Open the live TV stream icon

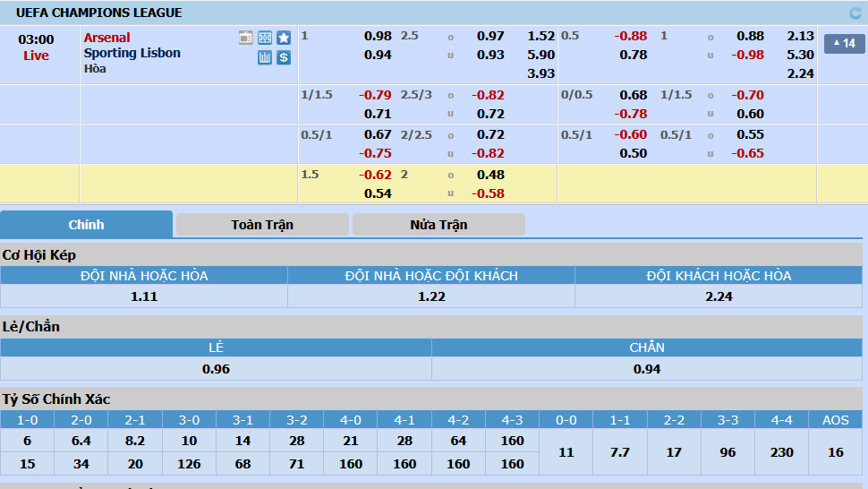[246, 38]
